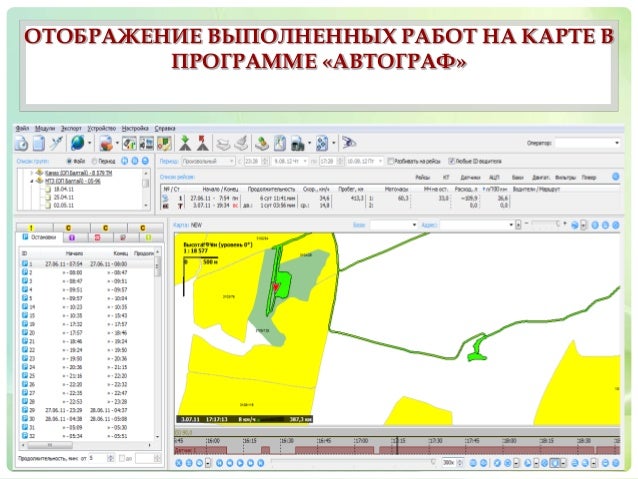
Task: Open the Произвольный period dropdown
Action: pos(208,161)
